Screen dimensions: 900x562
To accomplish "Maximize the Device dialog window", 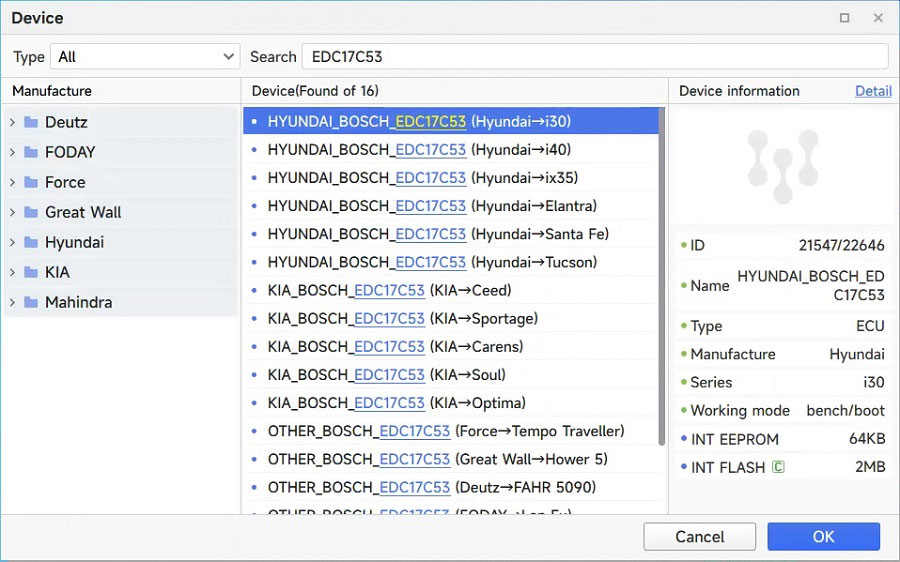I will (845, 18).
